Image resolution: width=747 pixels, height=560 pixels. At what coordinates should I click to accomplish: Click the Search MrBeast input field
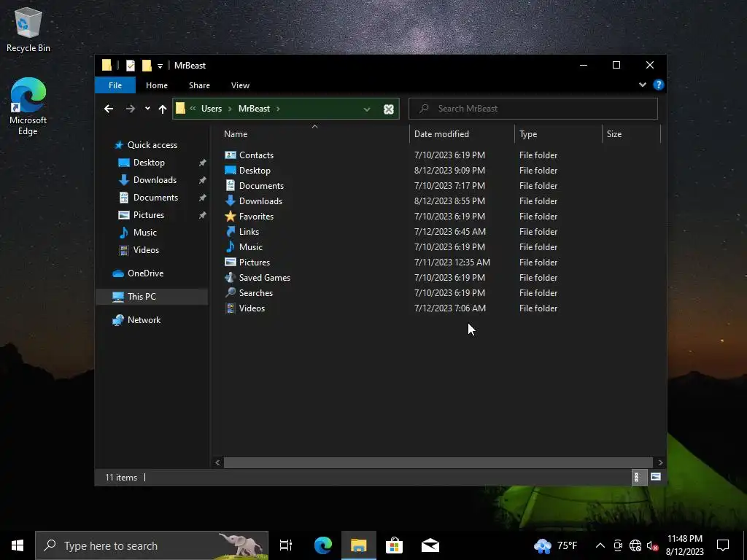pyautogui.click(x=533, y=109)
